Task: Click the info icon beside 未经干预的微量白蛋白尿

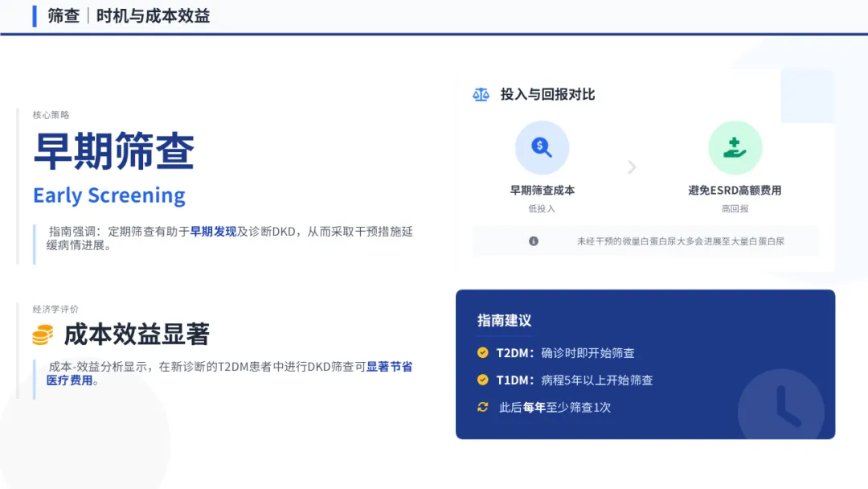Action: click(x=533, y=241)
